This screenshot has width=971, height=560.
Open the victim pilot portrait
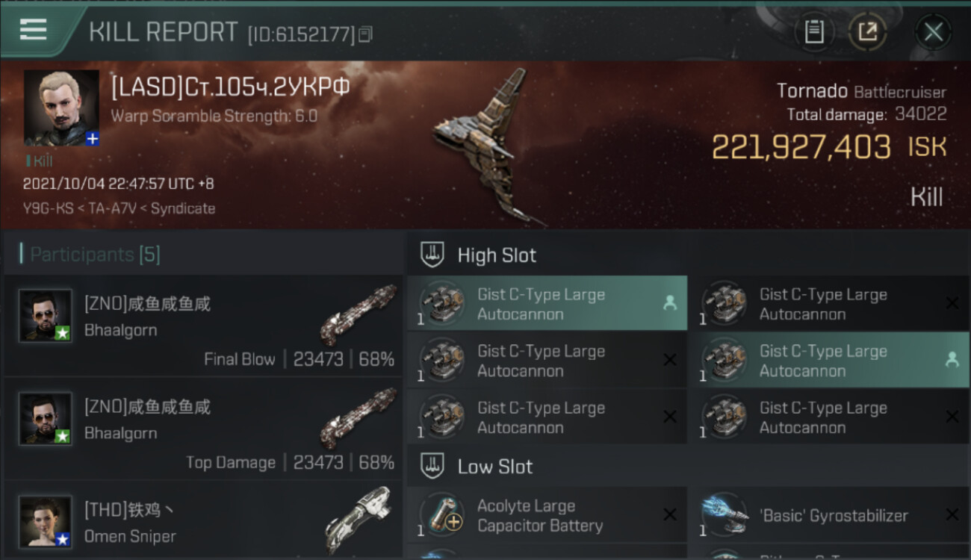click(61, 108)
